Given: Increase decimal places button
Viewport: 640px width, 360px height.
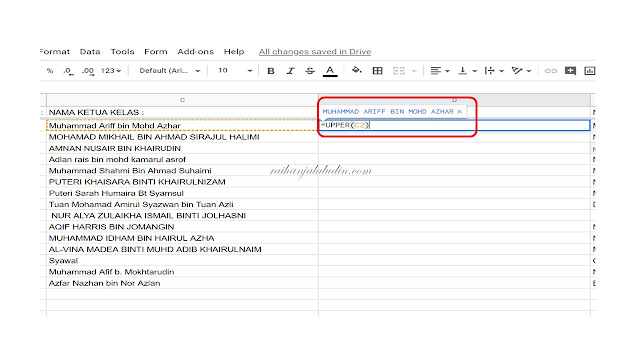Looking at the screenshot, I should click(x=88, y=71).
